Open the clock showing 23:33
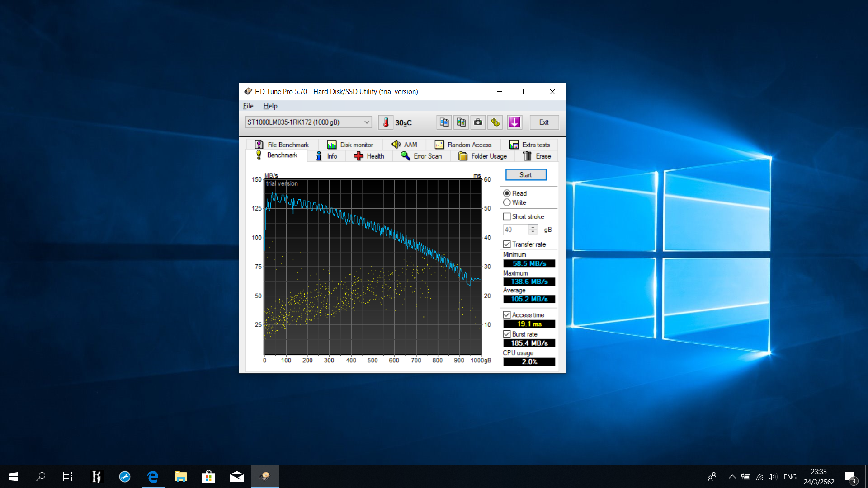The width and height of the screenshot is (868, 488). coord(819,477)
